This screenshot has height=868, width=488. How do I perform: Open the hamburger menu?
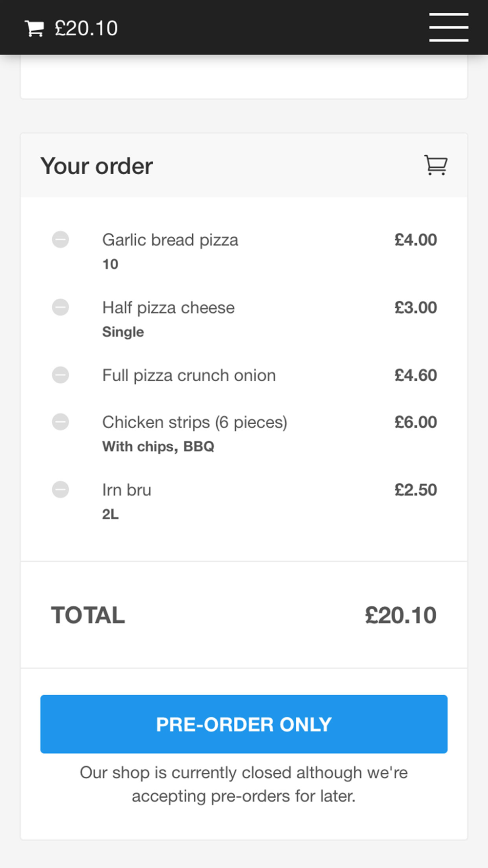[448, 27]
